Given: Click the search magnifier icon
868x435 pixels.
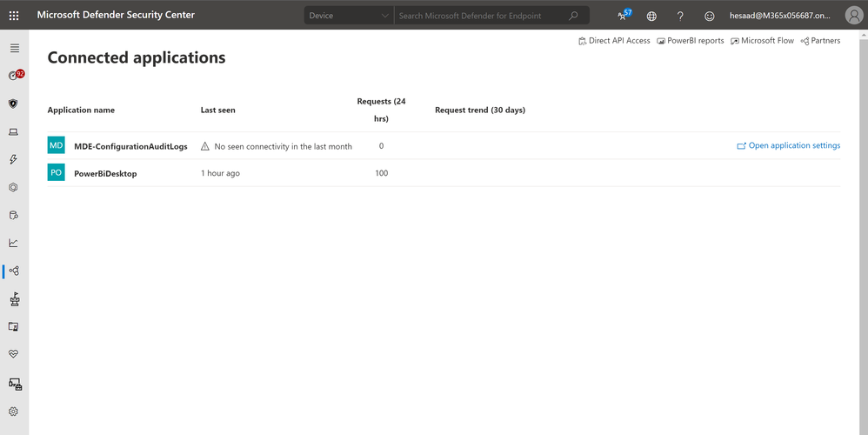Looking at the screenshot, I should pos(573,16).
